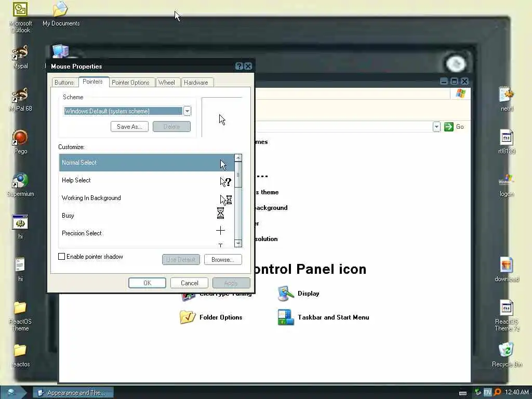
Task: Select Normal Select in the Customize list
Action: 147,163
